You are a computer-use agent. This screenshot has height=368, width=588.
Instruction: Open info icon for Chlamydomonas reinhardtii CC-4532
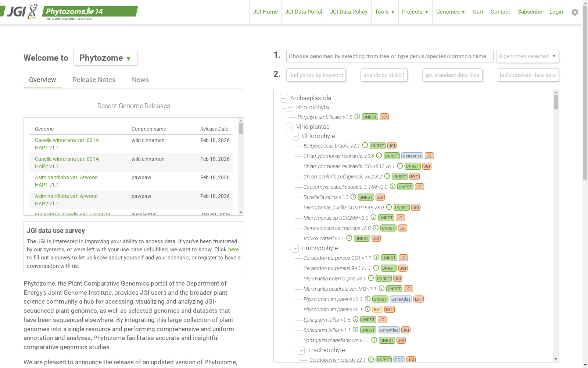click(x=400, y=166)
